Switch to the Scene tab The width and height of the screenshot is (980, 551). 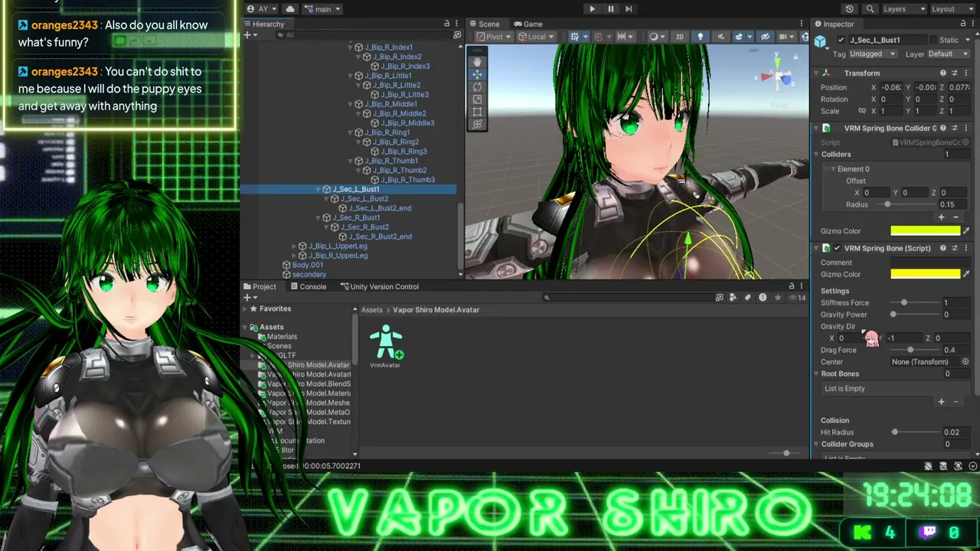tap(484, 24)
